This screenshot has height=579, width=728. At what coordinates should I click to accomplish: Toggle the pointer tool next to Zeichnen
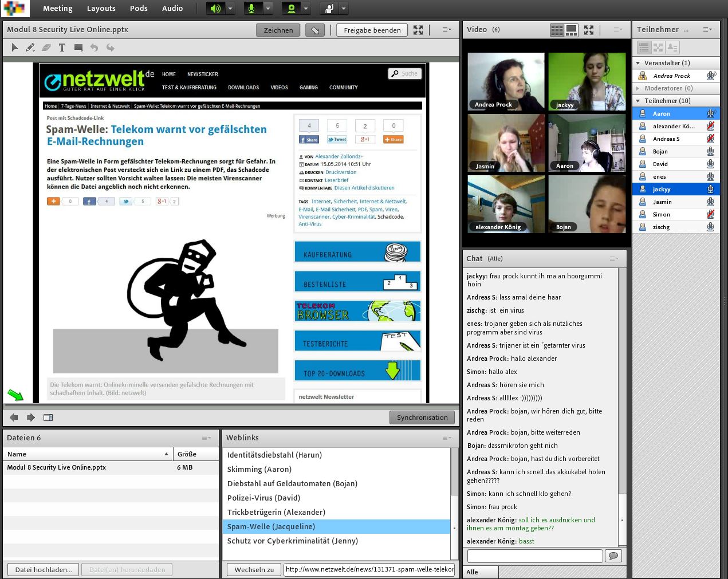[315, 30]
